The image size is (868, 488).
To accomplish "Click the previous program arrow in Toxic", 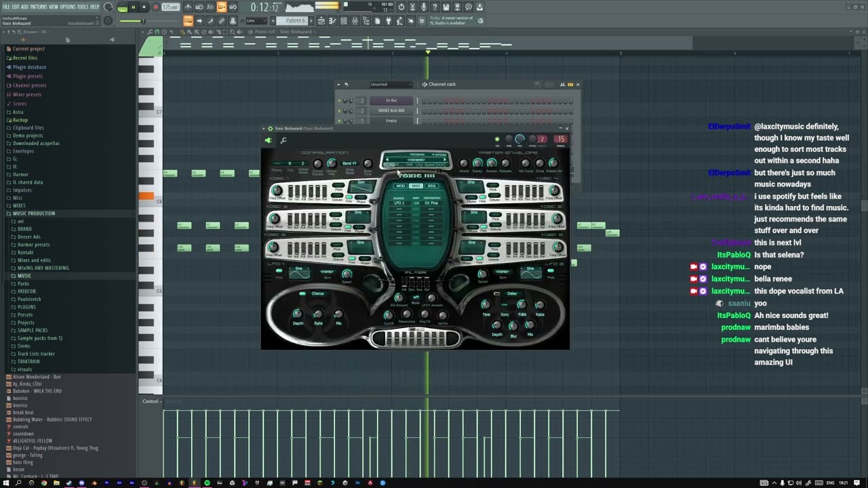I will (387, 159).
